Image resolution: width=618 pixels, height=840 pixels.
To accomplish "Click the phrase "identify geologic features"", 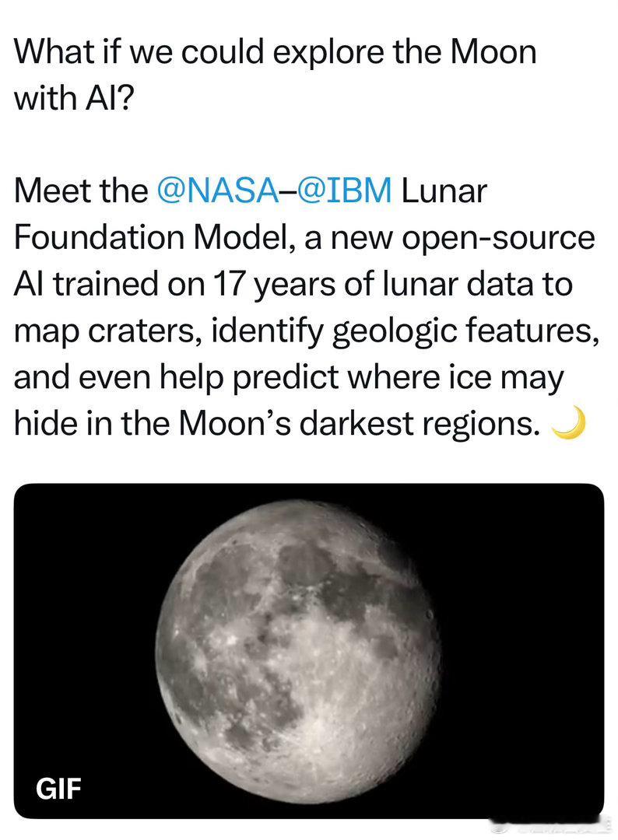I will 406,331.
